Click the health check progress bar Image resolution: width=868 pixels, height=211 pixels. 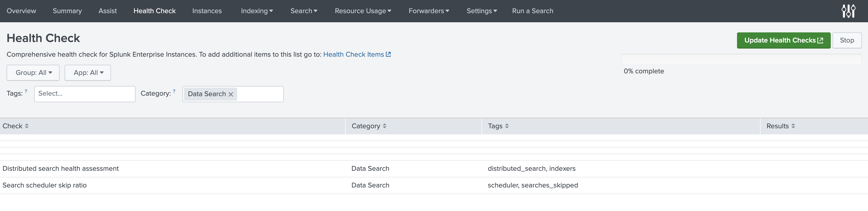pyautogui.click(x=741, y=59)
